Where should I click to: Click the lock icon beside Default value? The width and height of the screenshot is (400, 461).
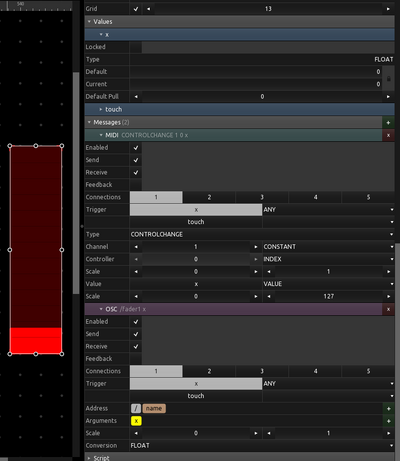pyautogui.click(x=388, y=78)
